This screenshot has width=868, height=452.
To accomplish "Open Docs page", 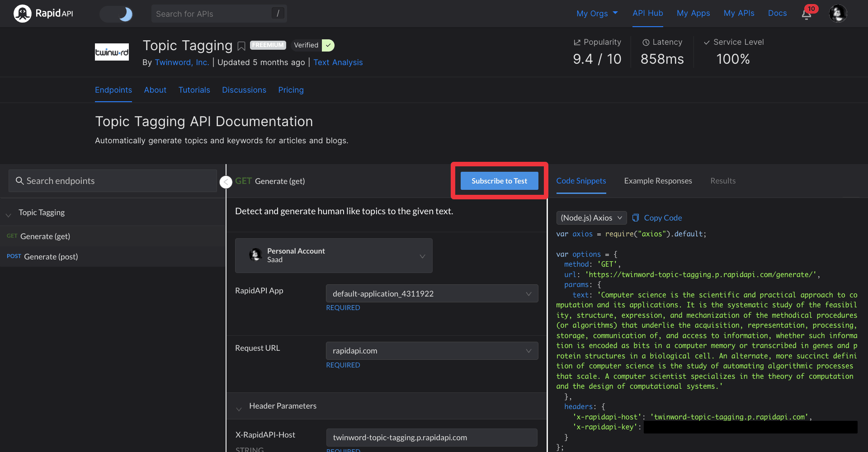I will (777, 13).
